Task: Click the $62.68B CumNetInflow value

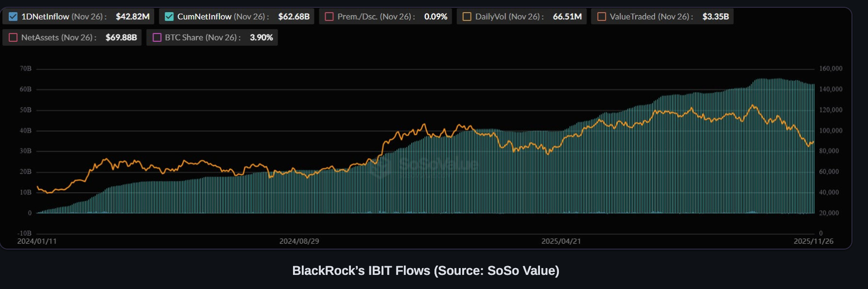Action: click(x=294, y=17)
